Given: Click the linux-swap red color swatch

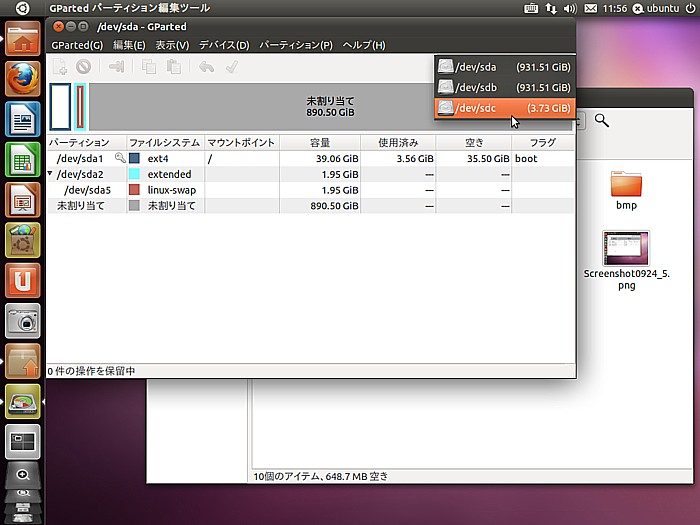Looking at the screenshot, I should pos(134,190).
